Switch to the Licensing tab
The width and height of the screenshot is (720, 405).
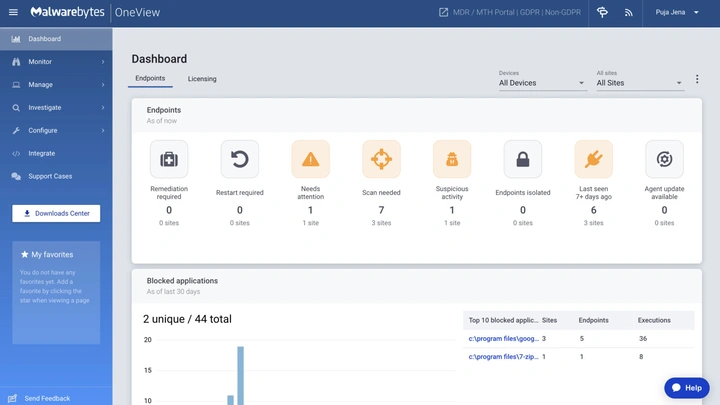[x=202, y=78]
